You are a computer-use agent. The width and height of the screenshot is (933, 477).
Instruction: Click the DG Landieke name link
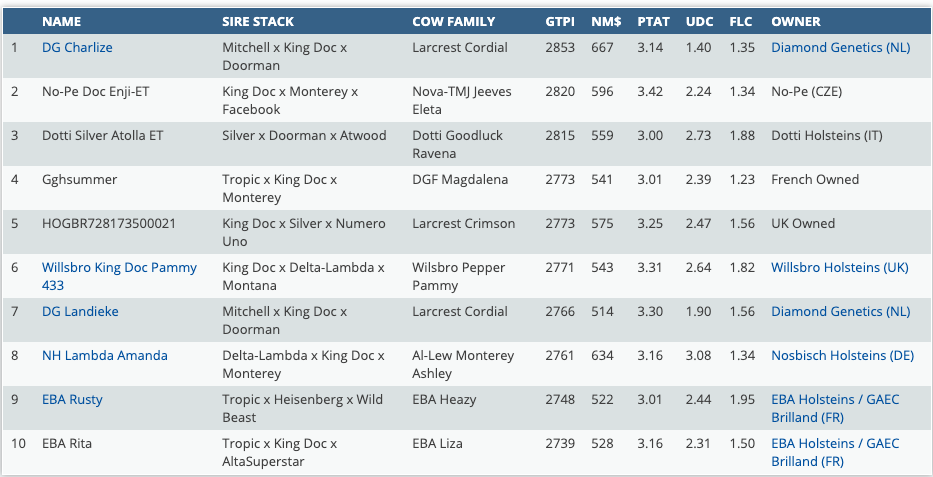click(80, 312)
